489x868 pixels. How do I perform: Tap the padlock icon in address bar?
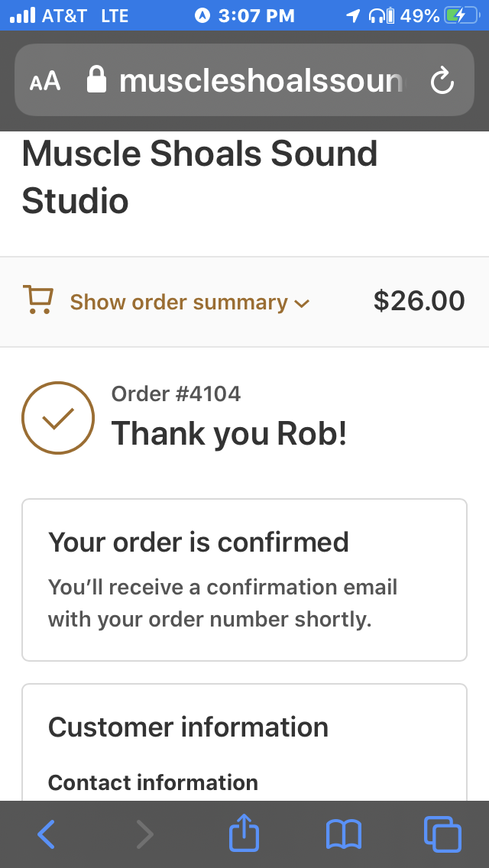96,79
